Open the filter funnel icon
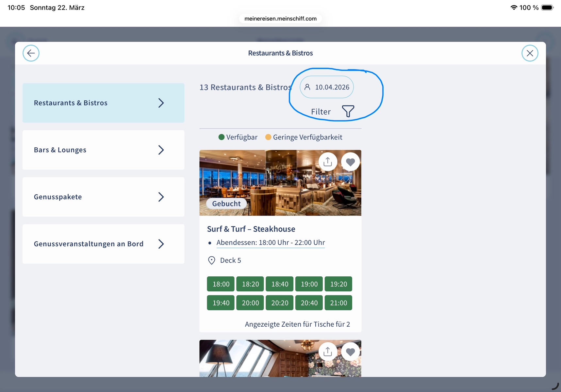This screenshot has height=392, width=561. click(x=348, y=111)
